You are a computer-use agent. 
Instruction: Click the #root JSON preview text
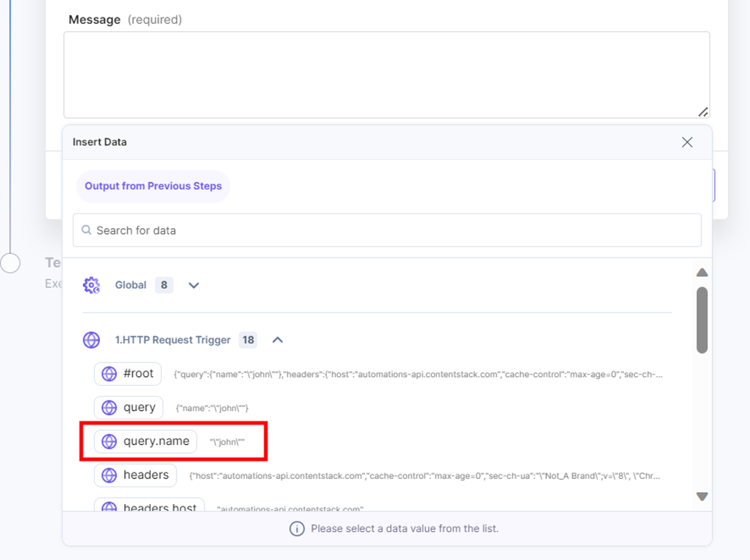(418, 374)
